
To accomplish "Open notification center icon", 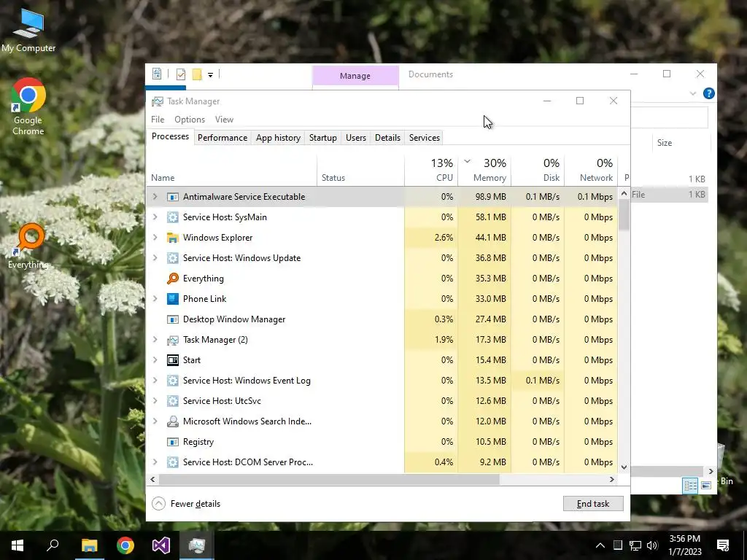I will pyautogui.click(x=723, y=545).
